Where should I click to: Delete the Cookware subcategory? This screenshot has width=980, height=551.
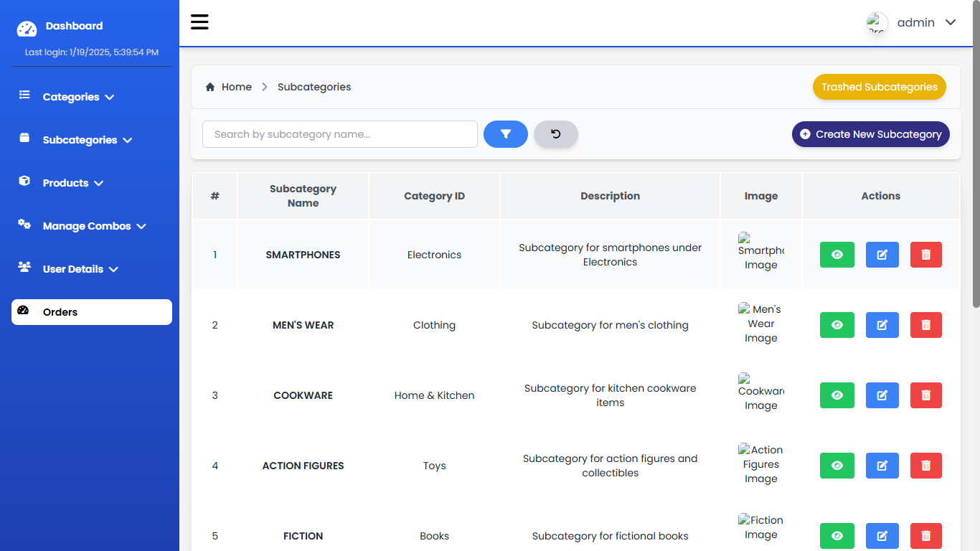pos(926,395)
